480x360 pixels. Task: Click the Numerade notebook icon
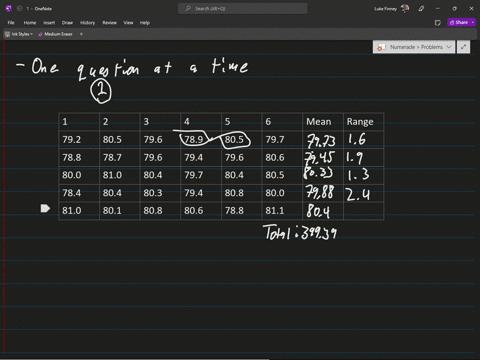381,47
